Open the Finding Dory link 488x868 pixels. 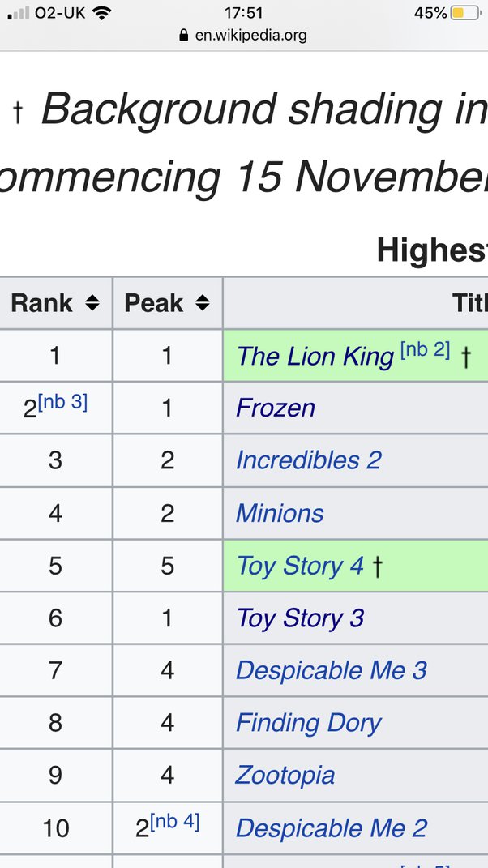[x=309, y=723]
